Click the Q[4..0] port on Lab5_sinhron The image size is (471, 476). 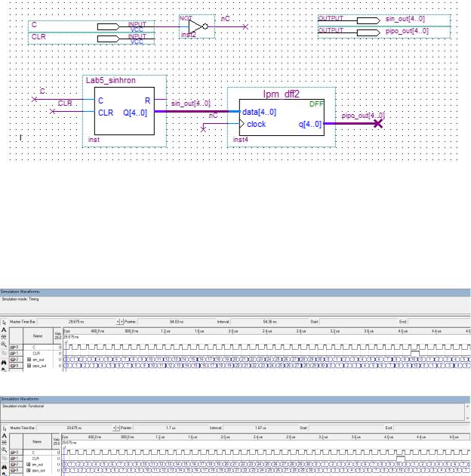tap(135, 113)
